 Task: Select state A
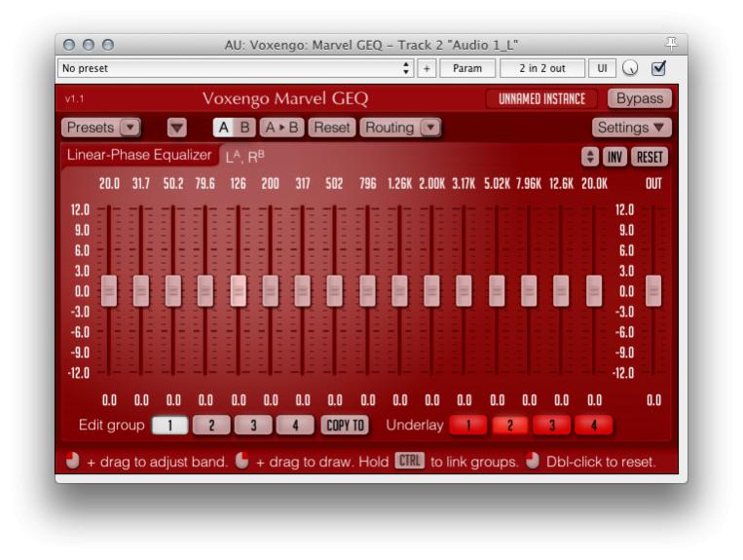pos(224,128)
